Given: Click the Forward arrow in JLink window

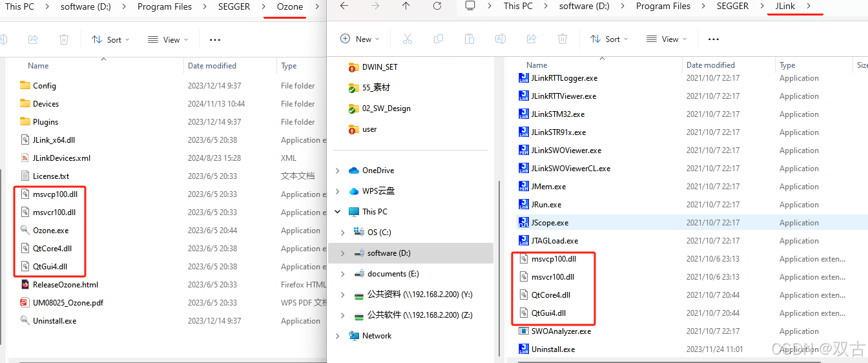Looking at the screenshot, I should (x=375, y=6).
